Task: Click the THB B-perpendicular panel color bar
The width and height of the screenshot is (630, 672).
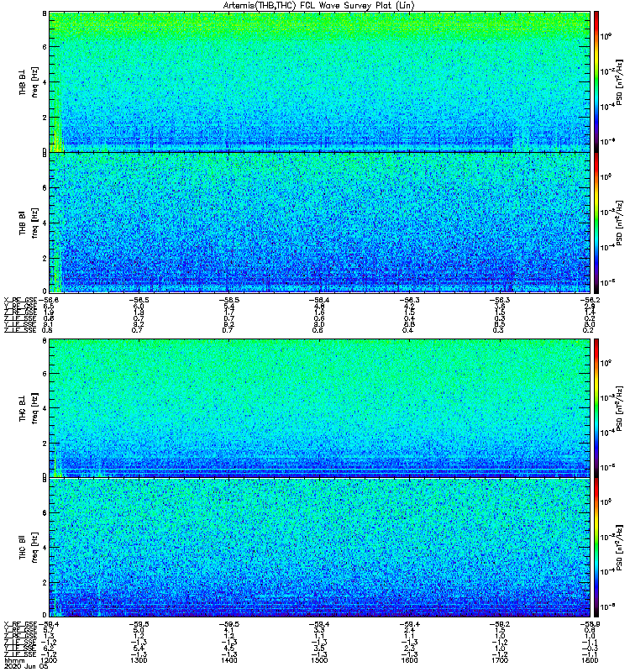Action: pyautogui.click(x=596, y=81)
